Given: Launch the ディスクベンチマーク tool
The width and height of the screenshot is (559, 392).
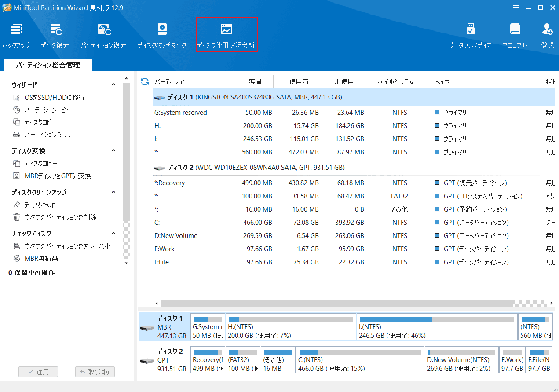Looking at the screenshot, I should coord(162,34).
